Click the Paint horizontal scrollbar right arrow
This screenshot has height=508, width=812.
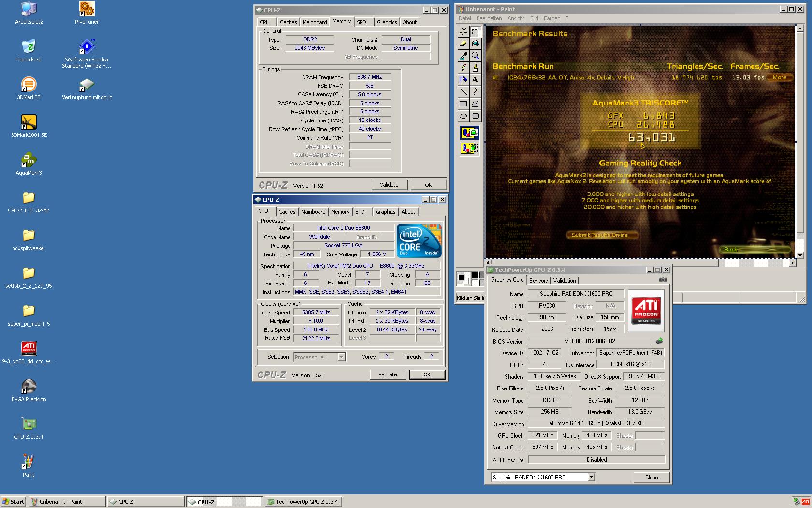coord(792,263)
